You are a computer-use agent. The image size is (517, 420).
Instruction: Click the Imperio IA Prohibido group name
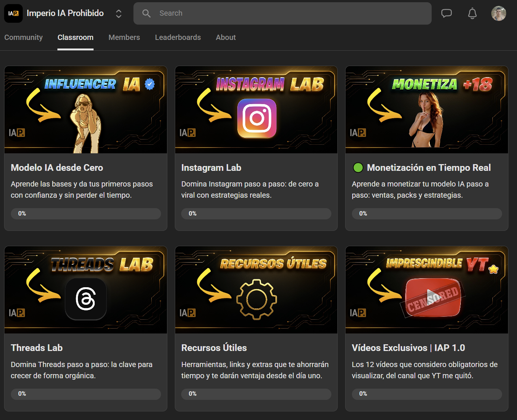click(65, 13)
